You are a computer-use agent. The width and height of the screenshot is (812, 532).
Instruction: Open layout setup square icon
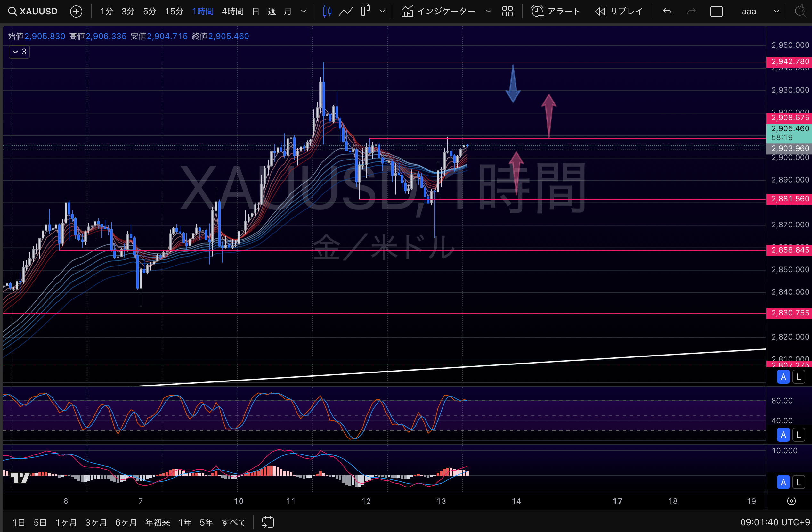point(717,12)
